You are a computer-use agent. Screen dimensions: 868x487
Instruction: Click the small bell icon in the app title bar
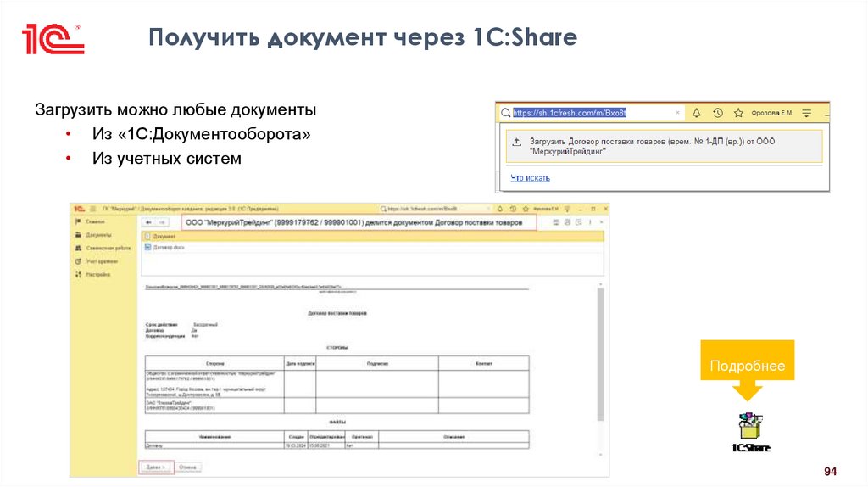(500, 209)
